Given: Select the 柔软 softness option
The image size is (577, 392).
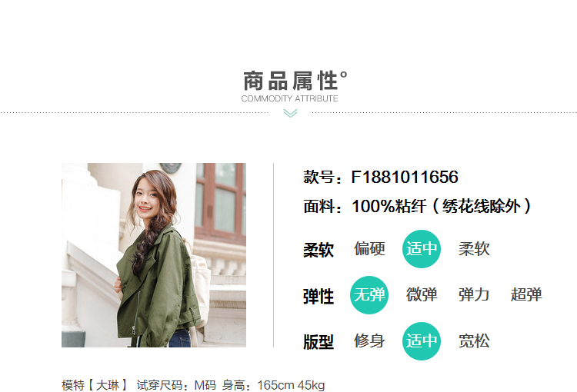Looking at the screenshot, I should pyautogui.click(x=474, y=249).
